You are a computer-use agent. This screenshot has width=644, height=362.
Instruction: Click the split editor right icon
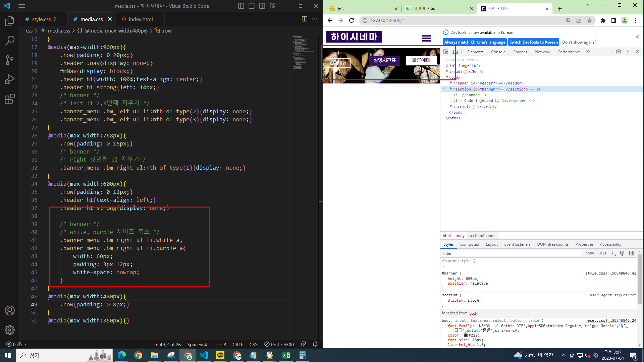point(304,19)
